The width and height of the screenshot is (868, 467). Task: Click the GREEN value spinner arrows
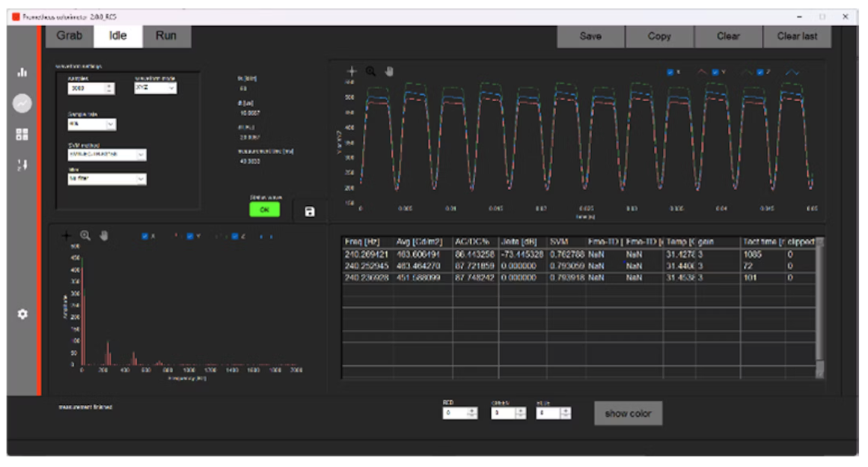520,413
